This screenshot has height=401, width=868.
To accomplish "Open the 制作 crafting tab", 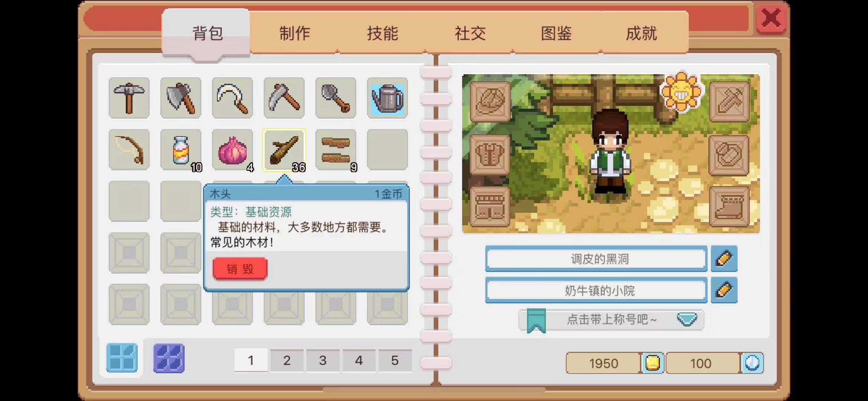I will point(294,33).
